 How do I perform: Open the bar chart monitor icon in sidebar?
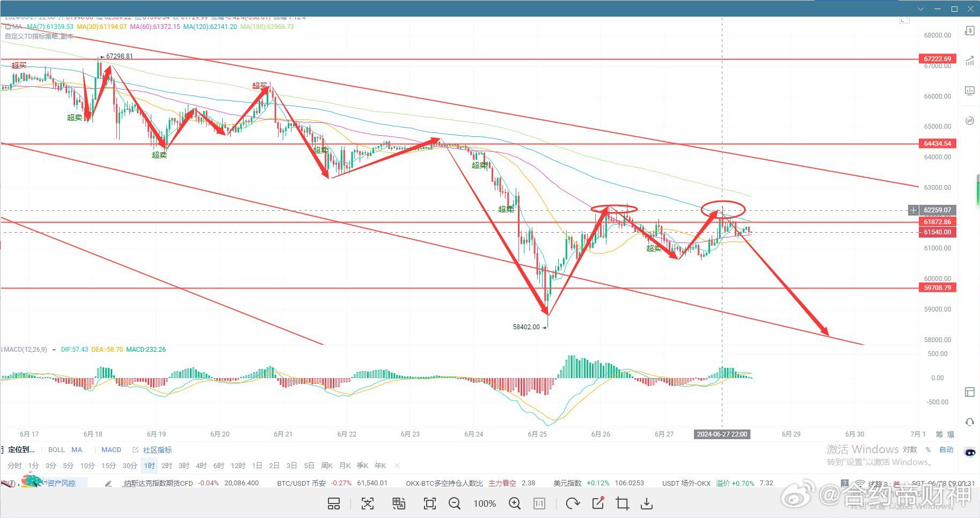point(969,91)
